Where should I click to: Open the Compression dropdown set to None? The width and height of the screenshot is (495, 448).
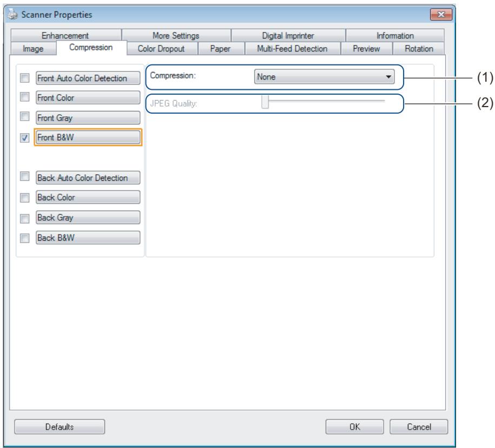(324, 77)
